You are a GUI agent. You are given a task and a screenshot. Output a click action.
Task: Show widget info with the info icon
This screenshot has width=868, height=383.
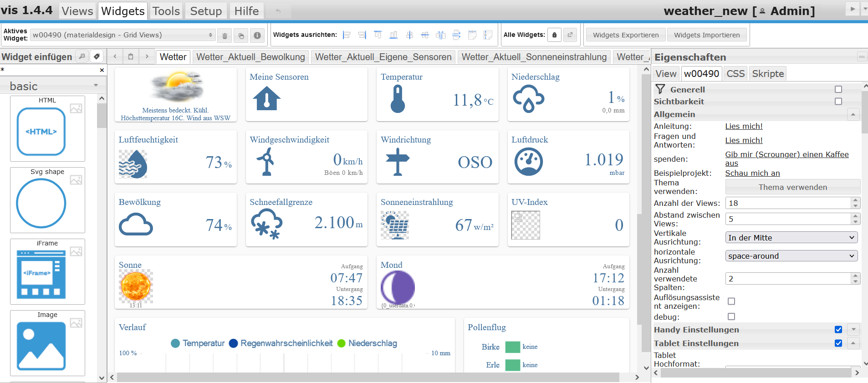coord(257,36)
